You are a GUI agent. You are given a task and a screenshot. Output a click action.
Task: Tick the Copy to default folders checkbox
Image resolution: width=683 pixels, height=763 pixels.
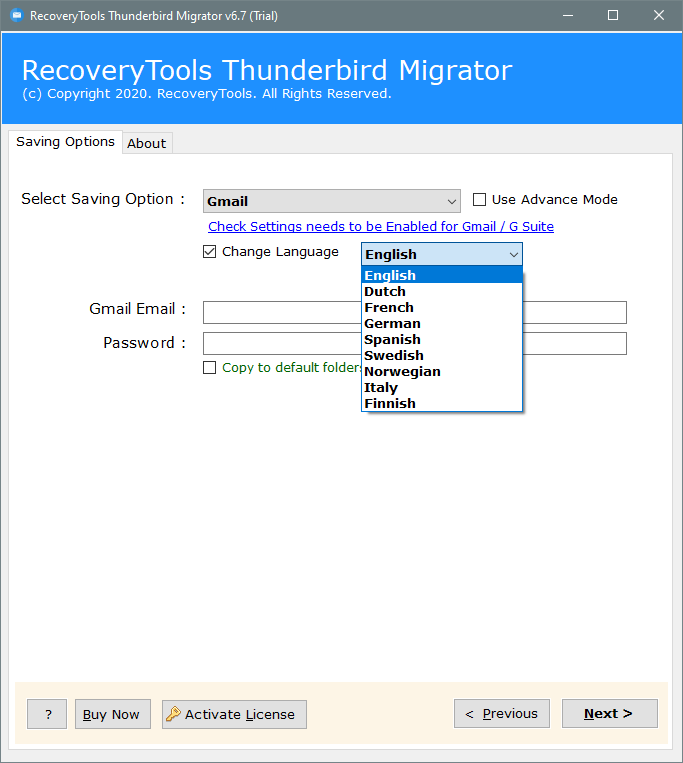coord(209,367)
